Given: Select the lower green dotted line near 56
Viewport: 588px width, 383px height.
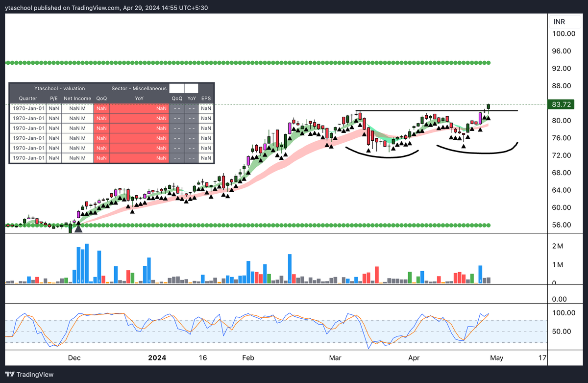Looking at the screenshot, I should point(247,225).
